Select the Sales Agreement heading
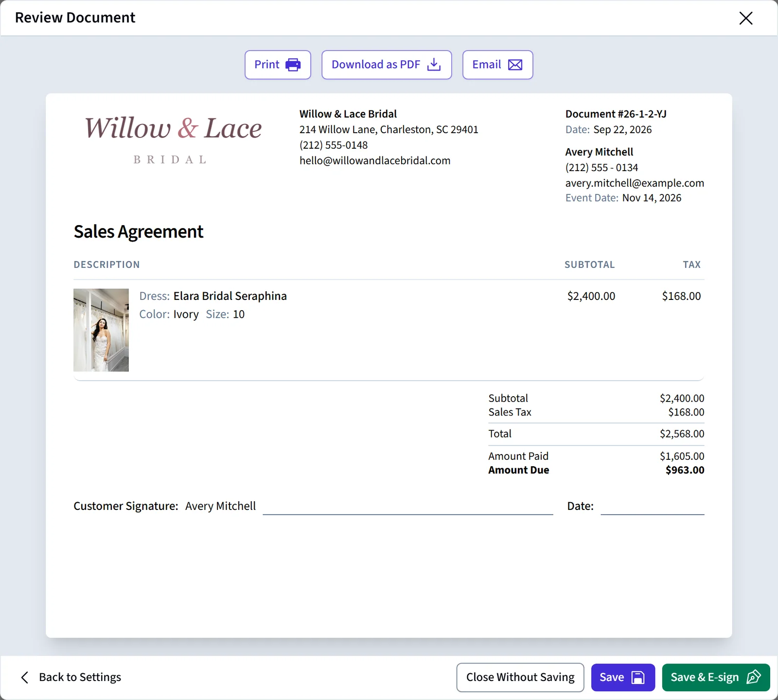This screenshot has width=778, height=700. [139, 232]
